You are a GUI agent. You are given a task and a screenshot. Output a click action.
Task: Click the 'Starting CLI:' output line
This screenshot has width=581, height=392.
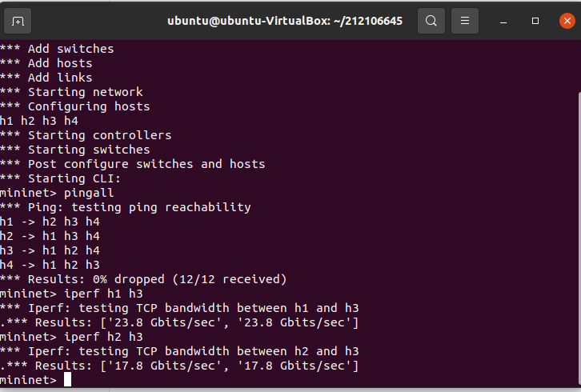tap(60, 178)
